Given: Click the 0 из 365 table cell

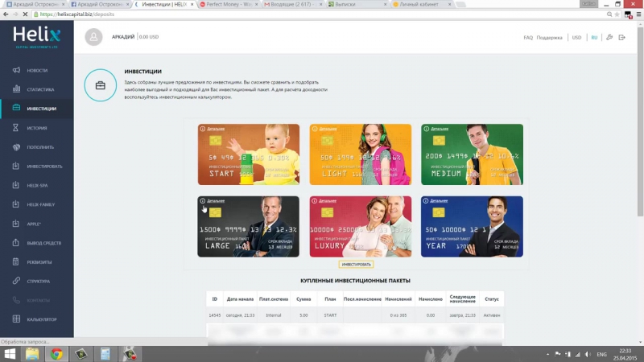Looking at the screenshot, I should [x=398, y=315].
